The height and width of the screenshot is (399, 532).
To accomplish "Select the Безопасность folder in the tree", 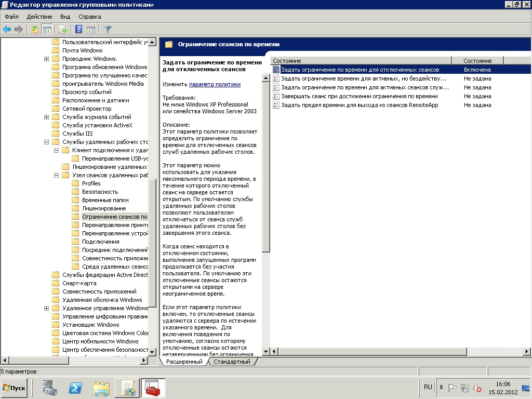I will pos(100,192).
